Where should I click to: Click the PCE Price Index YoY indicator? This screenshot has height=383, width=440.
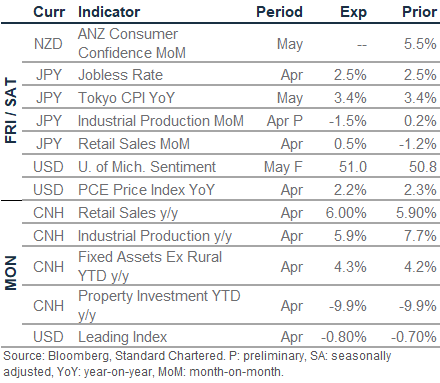[146, 190]
